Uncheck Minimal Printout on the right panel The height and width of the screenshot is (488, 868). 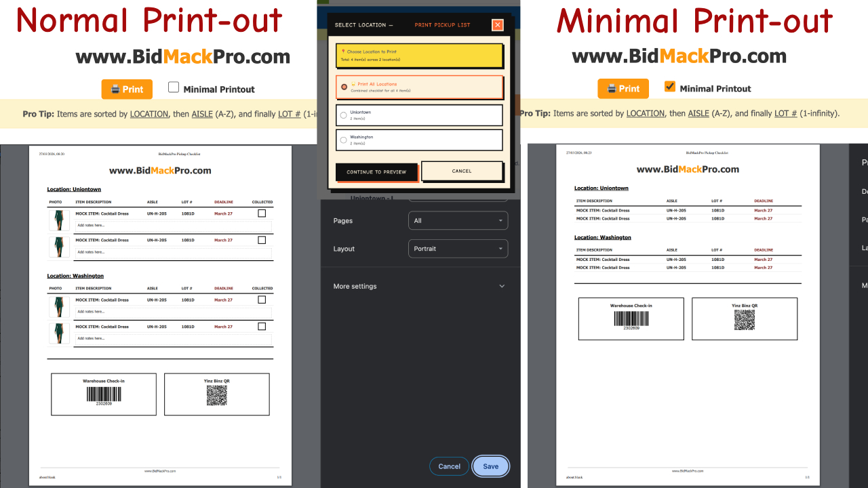[671, 87]
